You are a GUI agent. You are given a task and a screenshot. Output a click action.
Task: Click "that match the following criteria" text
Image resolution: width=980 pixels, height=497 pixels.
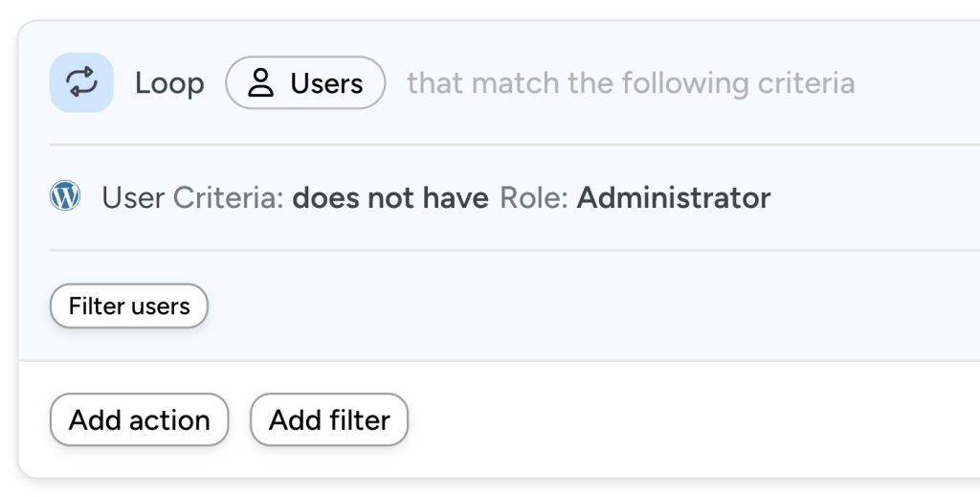point(630,83)
